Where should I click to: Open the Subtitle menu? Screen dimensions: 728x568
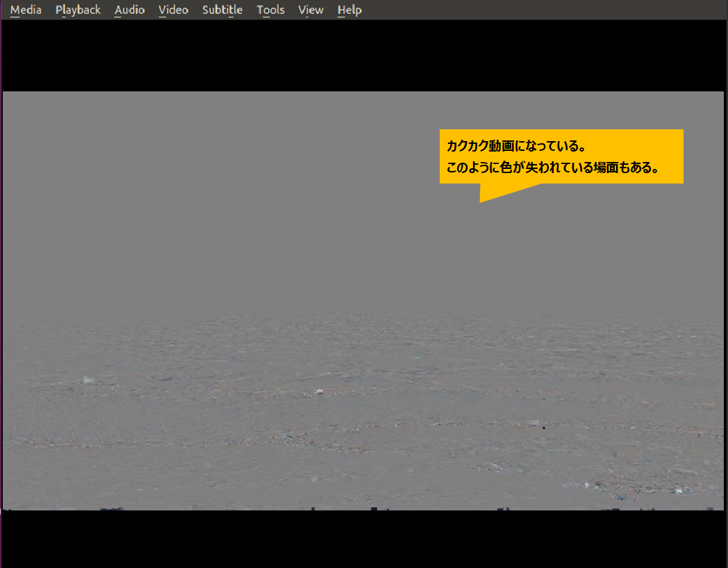222,10
